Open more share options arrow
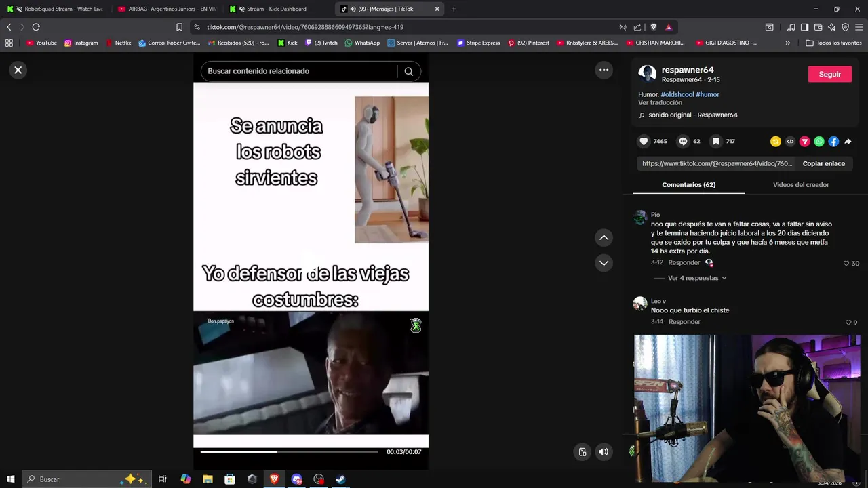 click(848, 142)
